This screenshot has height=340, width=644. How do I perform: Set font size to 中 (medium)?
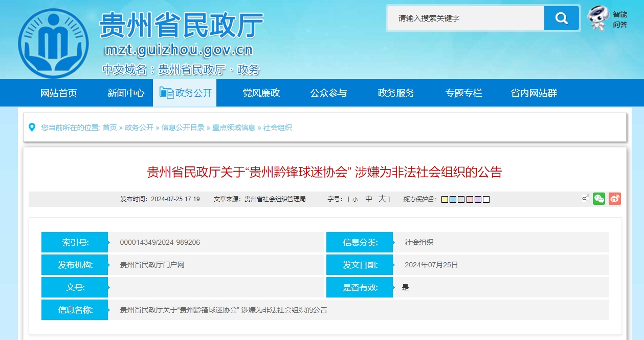[x=369, y=199]
